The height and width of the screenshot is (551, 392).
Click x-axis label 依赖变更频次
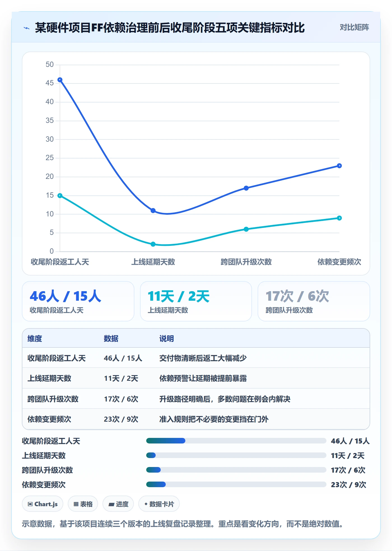[x=339, y=262]
